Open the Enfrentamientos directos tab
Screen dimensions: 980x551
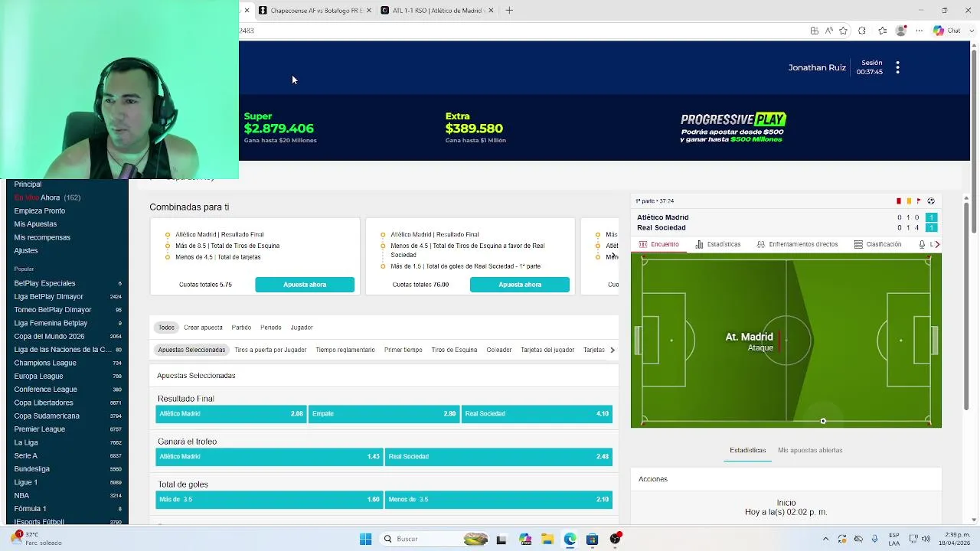[x=797, y=244]
